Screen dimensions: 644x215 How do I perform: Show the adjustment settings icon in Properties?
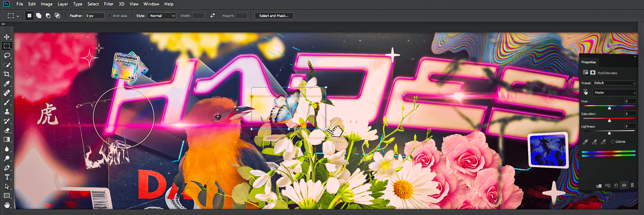click(x=585, y=72)
